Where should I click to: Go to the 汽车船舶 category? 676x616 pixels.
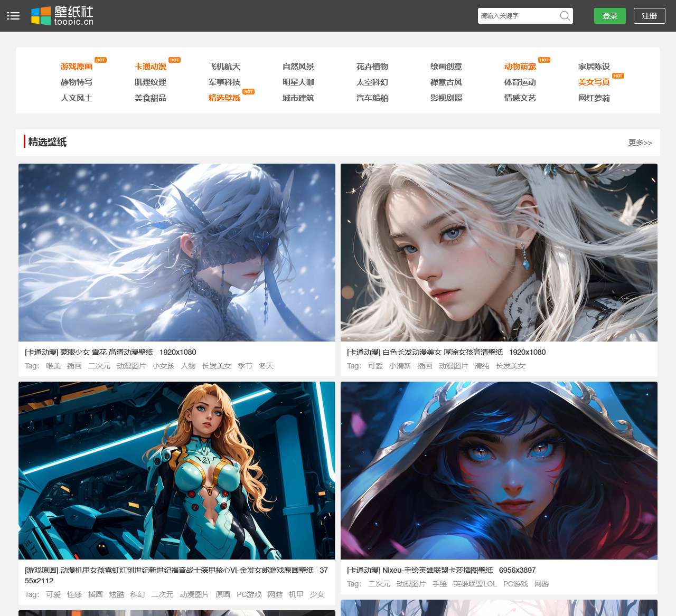click(x=372, y=98)
